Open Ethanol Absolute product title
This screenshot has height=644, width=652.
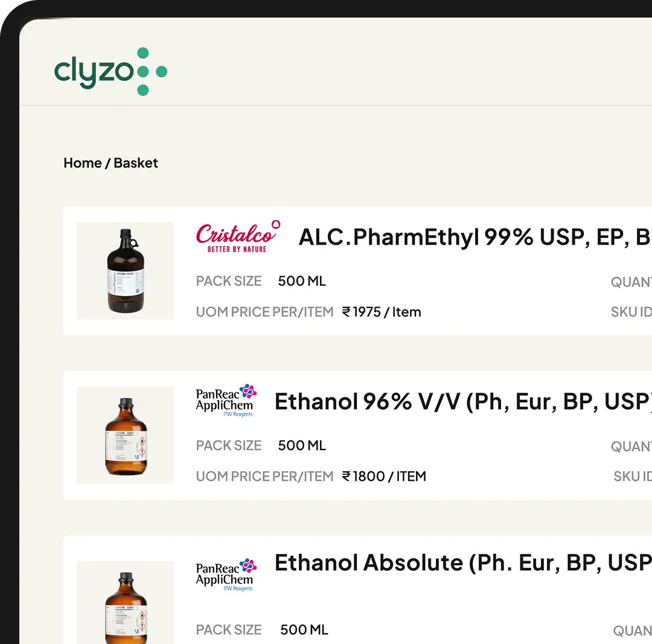click(463, 563)
